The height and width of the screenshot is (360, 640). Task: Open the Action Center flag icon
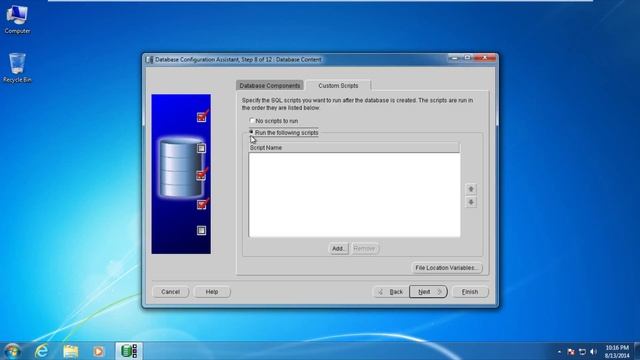click(x=571, y=351)
